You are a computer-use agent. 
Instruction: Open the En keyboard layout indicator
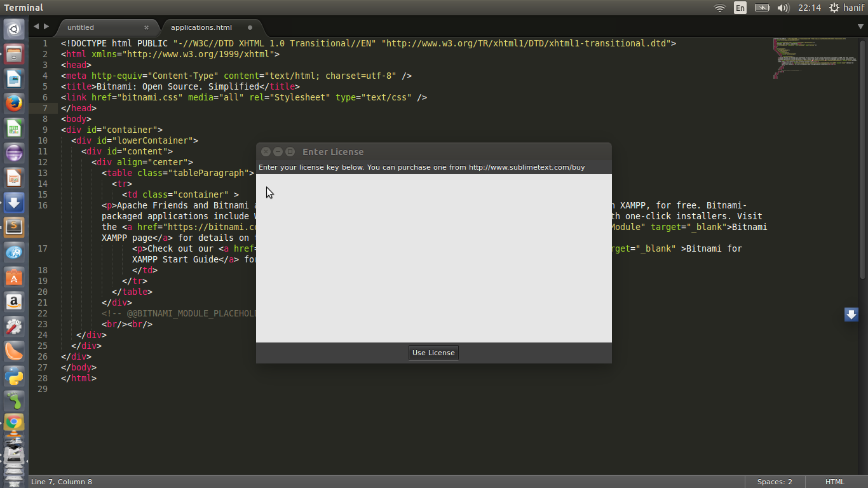[740, 8]
